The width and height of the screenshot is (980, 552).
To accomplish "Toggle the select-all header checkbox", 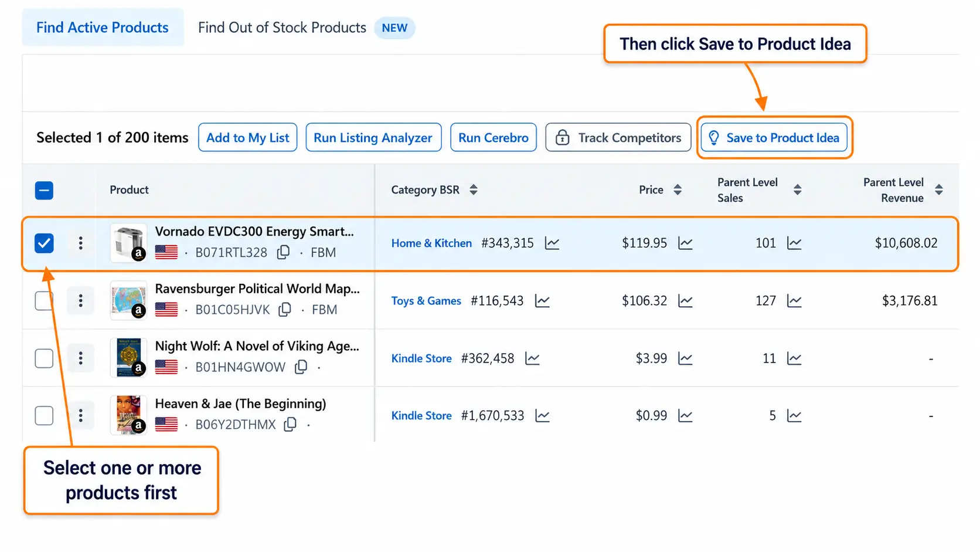I will (44, 190).
